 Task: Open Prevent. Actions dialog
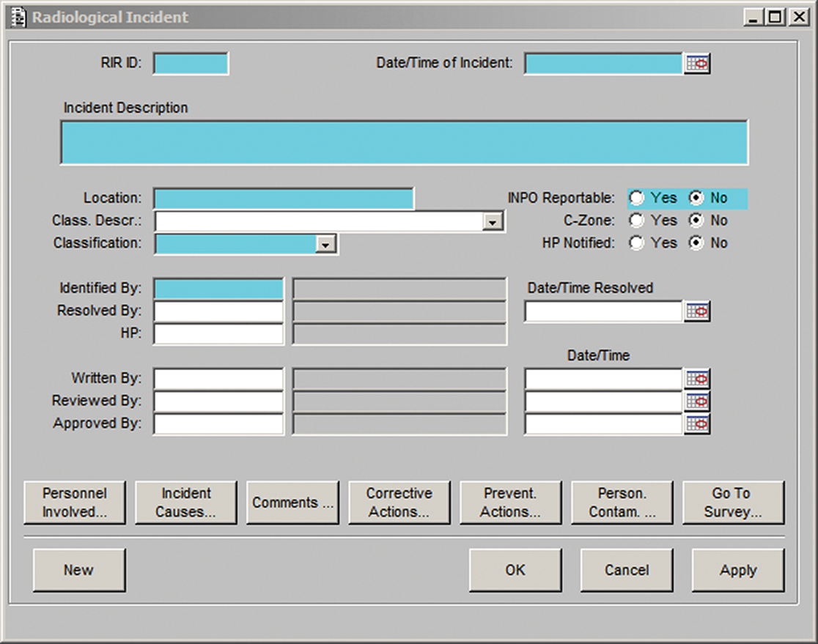(510, 503)
